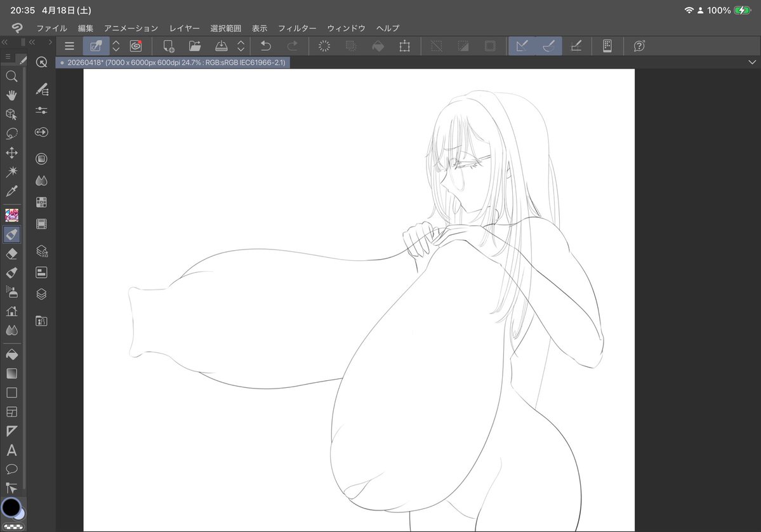Select the Text tool
This screenshot has width=761, height=532.
(12, 451)
